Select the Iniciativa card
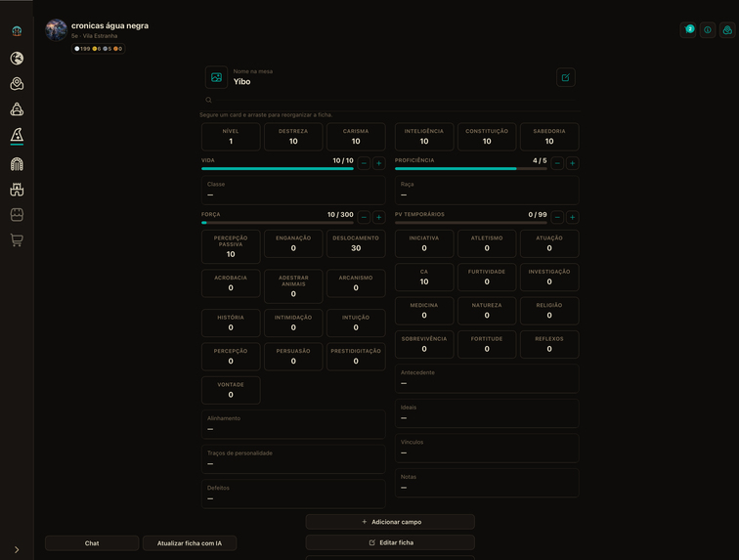This screenshot has height=560, width=739. pyautogui.click(x=424, y=243)
